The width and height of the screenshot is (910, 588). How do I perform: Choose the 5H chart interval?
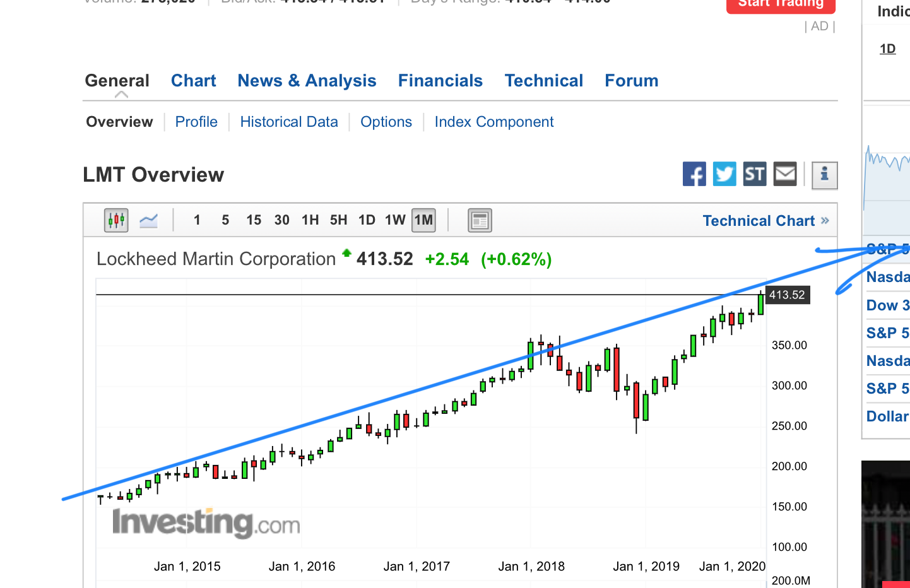point(338,220)
